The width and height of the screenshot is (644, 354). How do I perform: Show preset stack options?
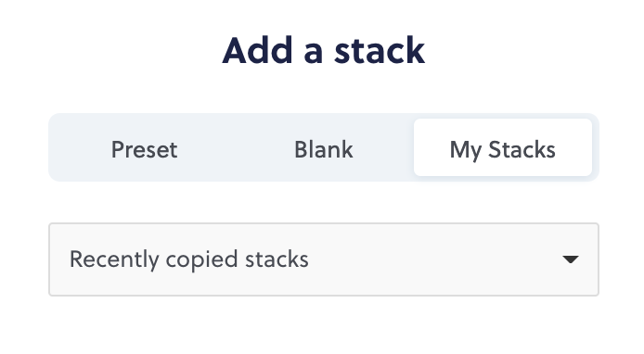144,147
